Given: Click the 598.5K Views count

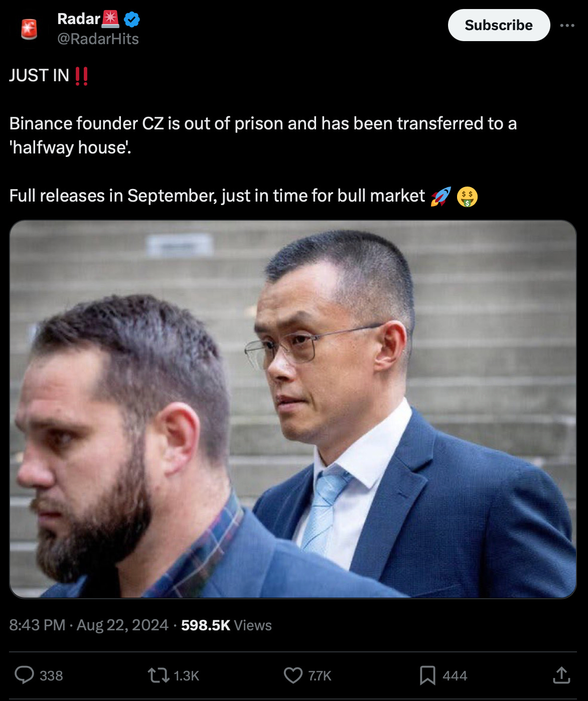Looking at the screenshot, I should pyautogui.click(x=226, y=625).
